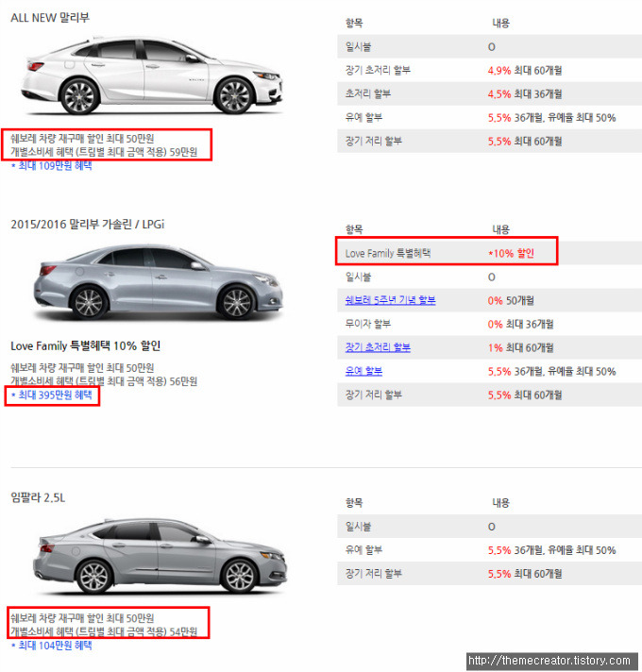
Task: Click the 최대 395만원 혜택 text
Action: point(51,395)
